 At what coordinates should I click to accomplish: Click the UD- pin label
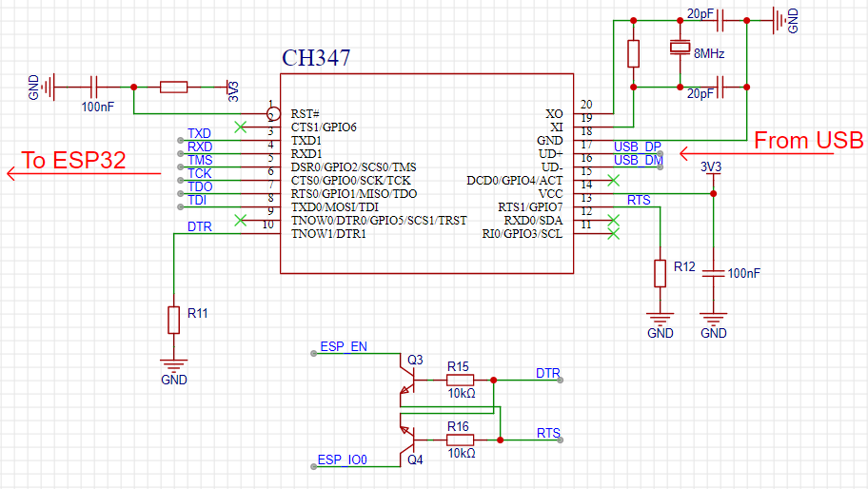pos(552,167)
